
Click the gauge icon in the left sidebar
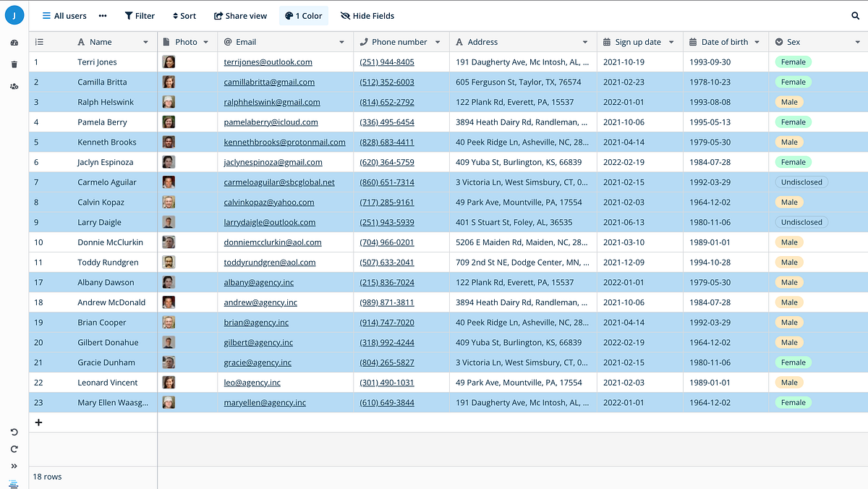pos(13,43)
